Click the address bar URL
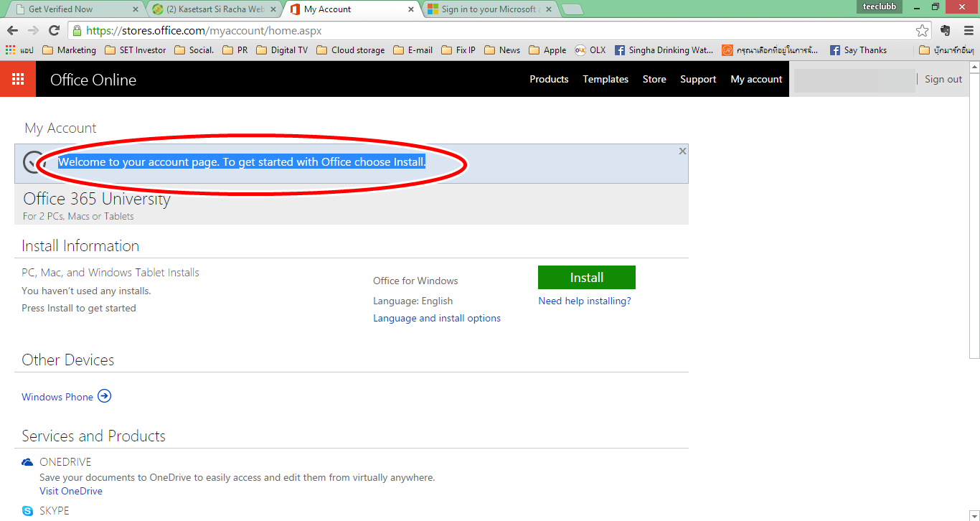 [204, 31]
